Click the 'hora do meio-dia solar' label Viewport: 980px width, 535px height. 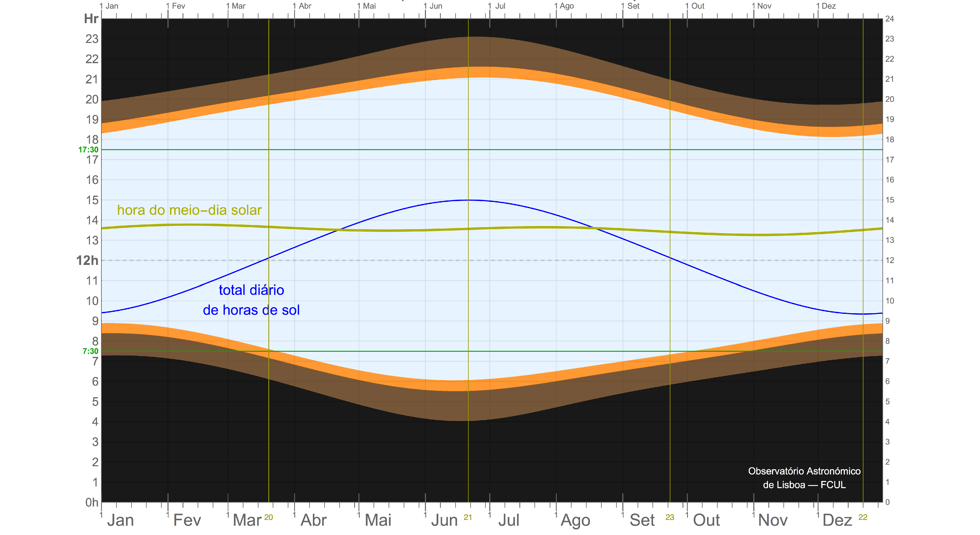pos(189,210)
